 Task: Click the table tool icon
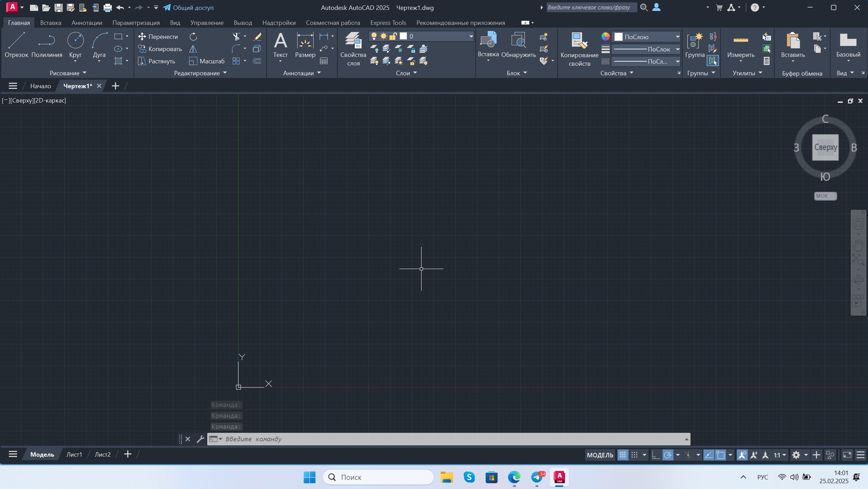pos(324,61)
